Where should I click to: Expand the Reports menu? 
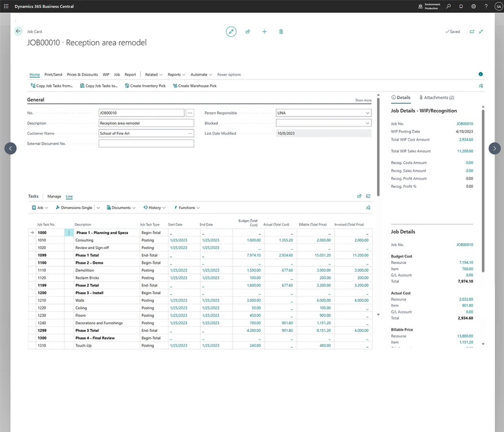(177, 74)
